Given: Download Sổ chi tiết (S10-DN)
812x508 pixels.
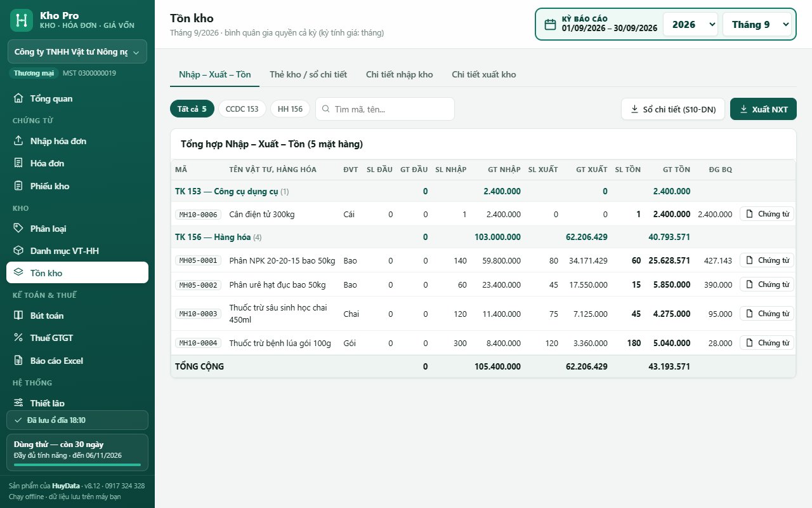Looking at the screenshot, I should tap(672, 109).
